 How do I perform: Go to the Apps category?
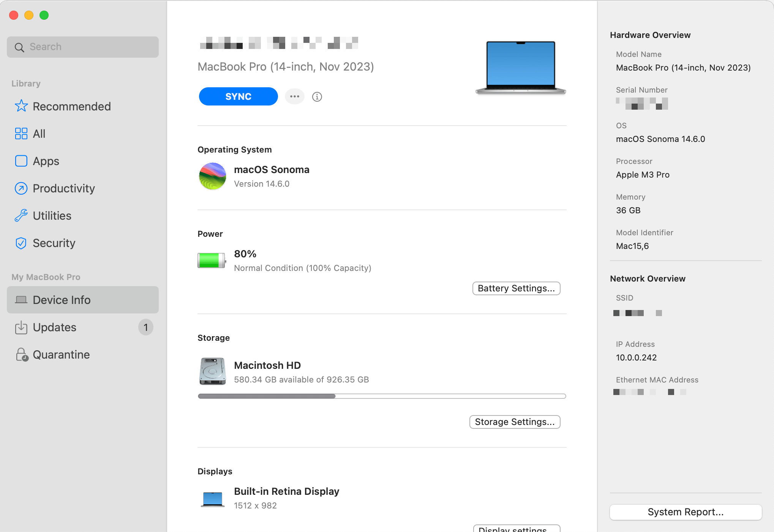coord(83,161)
